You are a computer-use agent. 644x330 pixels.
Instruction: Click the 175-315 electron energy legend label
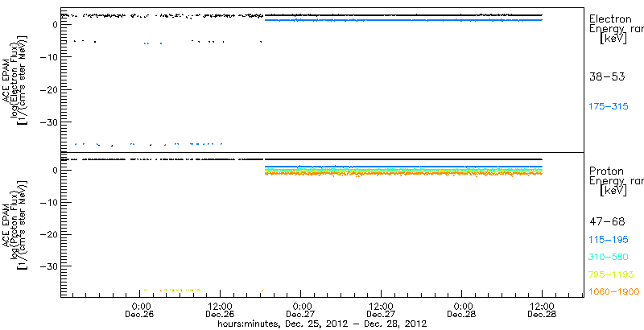tap(609, 107)
